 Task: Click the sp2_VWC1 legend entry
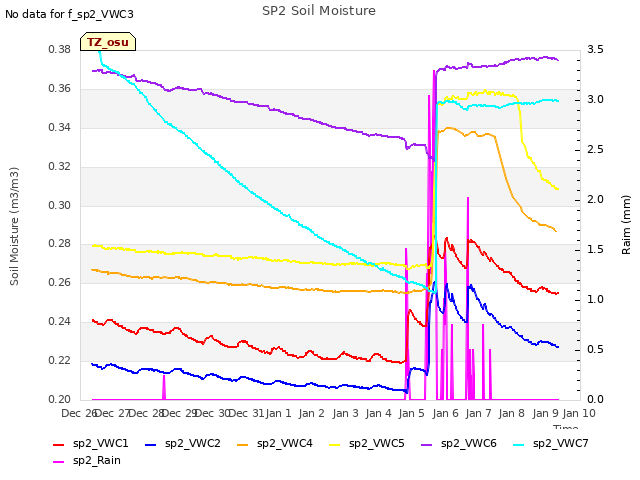coord(91,443)
